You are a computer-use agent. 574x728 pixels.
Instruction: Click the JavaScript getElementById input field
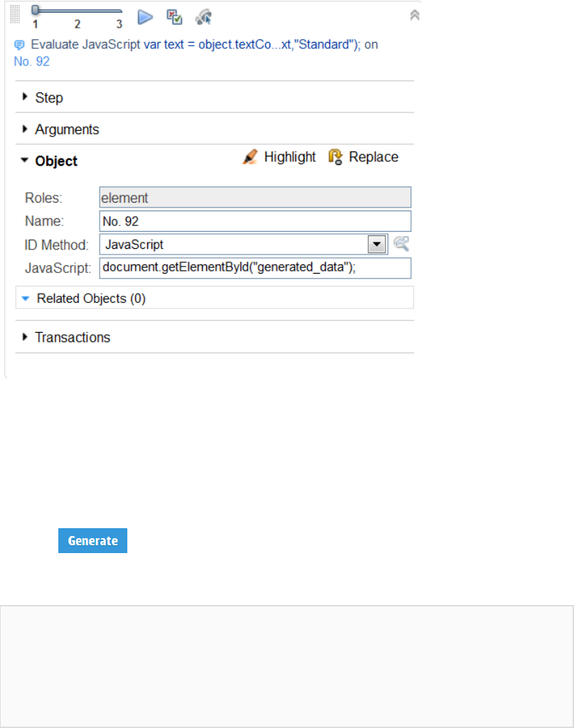(255, 268)
